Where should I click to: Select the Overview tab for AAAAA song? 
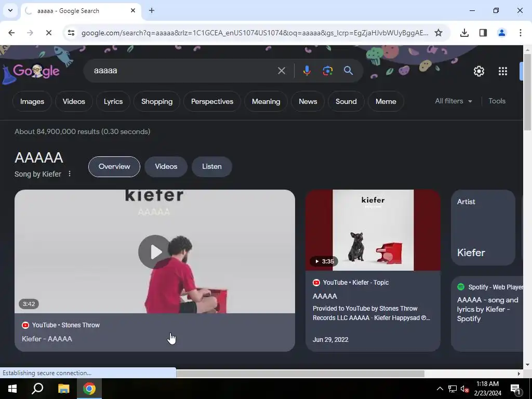pos(114,167)
